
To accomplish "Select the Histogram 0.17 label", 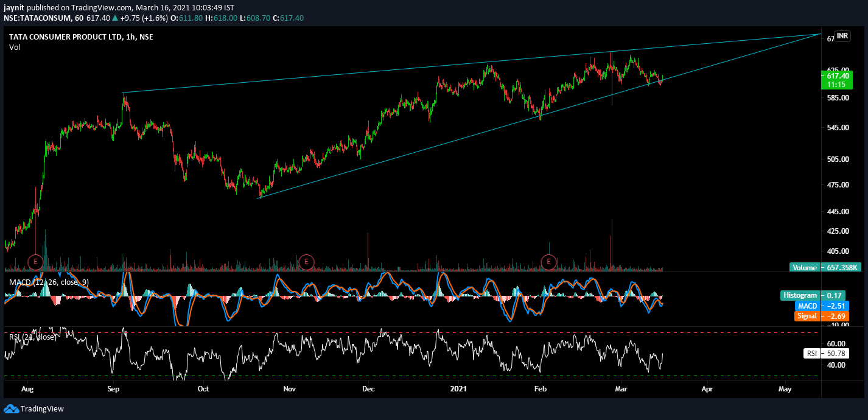I will click(x=813, y=295).
